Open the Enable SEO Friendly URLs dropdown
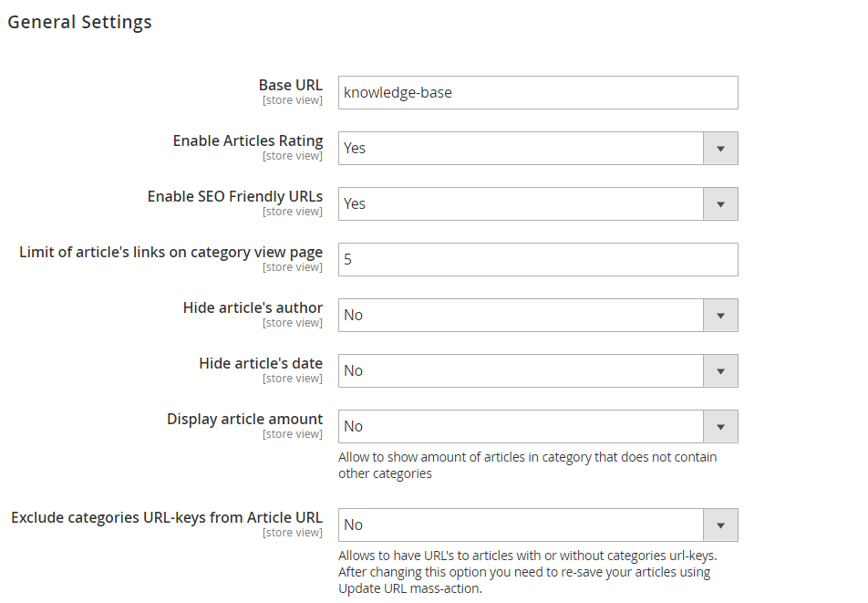868x603 pixels. click(x=538, y=203)
